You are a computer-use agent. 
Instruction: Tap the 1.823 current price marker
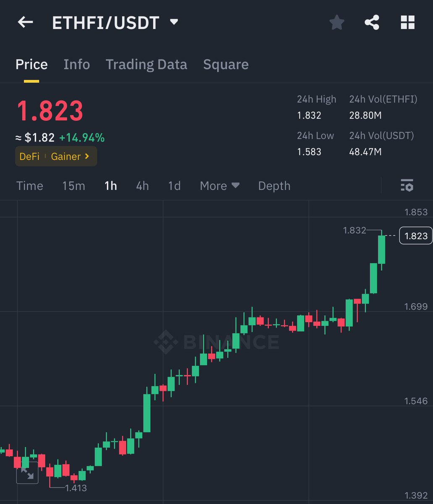415,236
